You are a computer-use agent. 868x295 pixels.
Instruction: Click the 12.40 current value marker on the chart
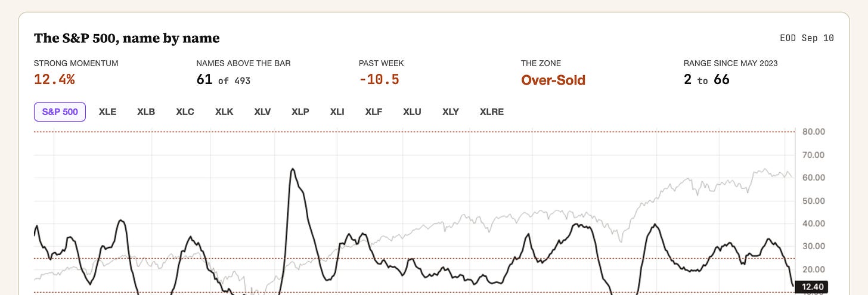[811, 288]
